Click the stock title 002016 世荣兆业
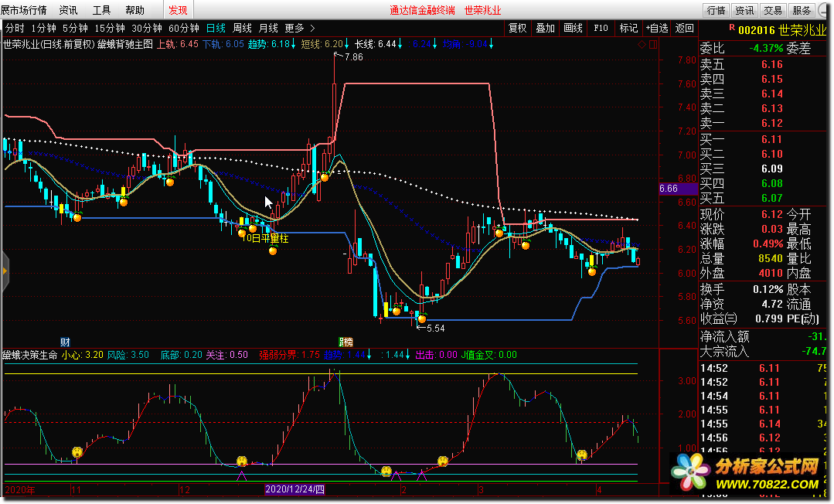 [x=782, y=31]
